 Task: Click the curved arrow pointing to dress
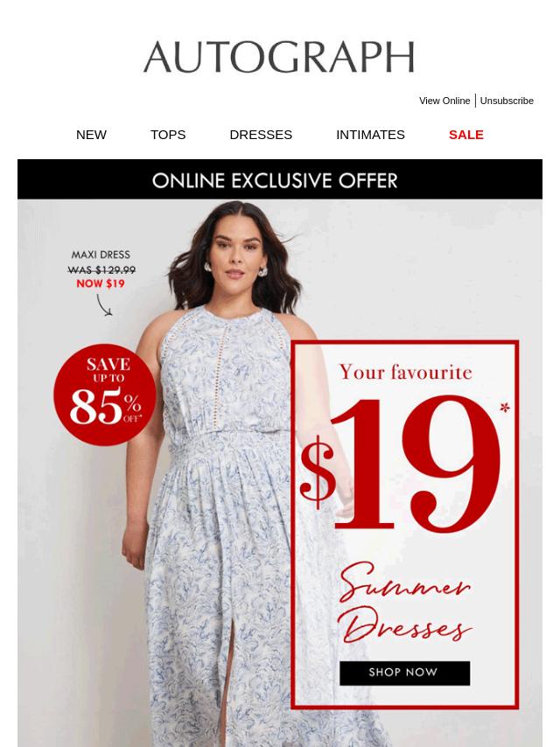click(104, 305)
